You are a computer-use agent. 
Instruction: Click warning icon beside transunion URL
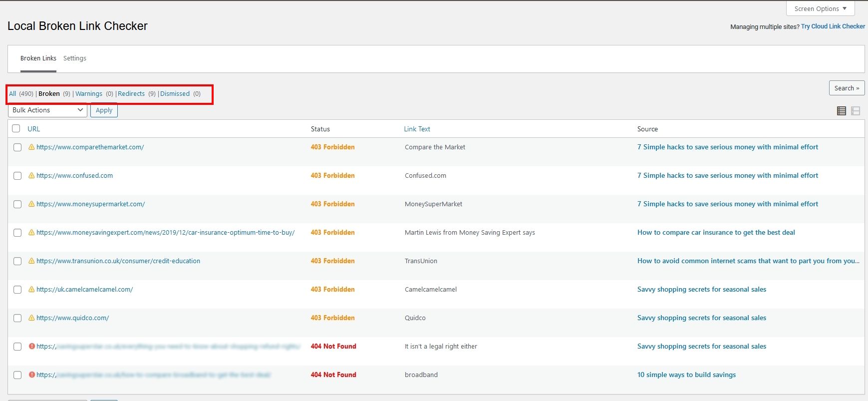click(x=31, y=261)
